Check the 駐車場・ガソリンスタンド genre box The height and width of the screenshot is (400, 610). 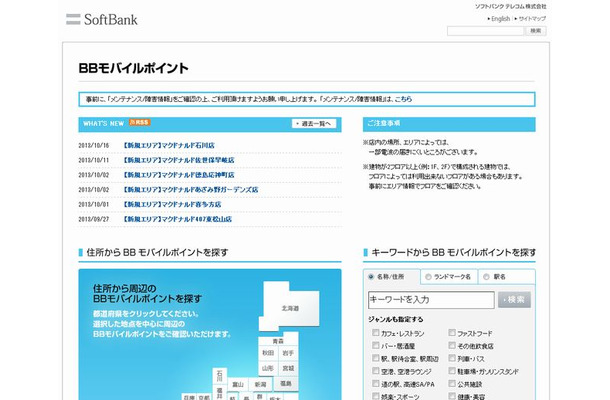tap(452, 371)
